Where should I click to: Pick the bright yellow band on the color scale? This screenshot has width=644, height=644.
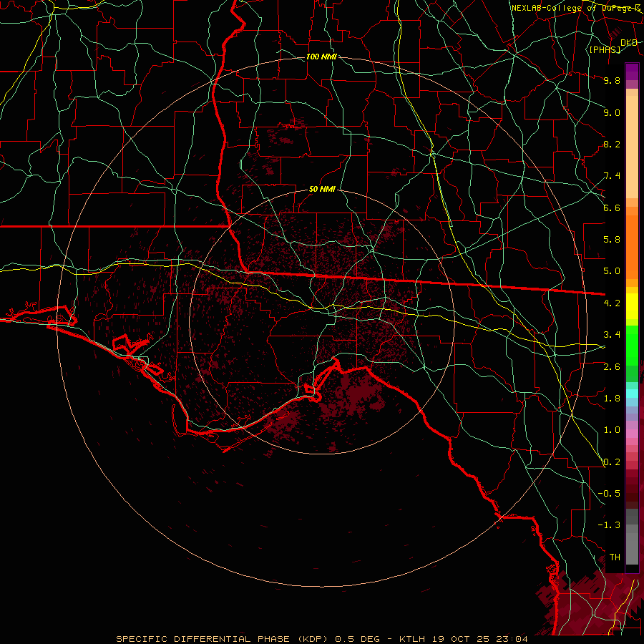point(632,306)
